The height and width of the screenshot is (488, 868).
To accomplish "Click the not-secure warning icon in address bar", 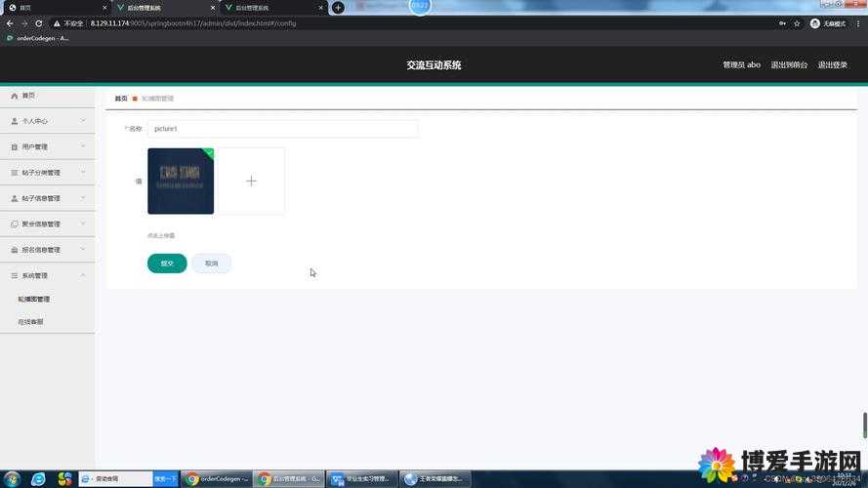I will tap(57, 23).
